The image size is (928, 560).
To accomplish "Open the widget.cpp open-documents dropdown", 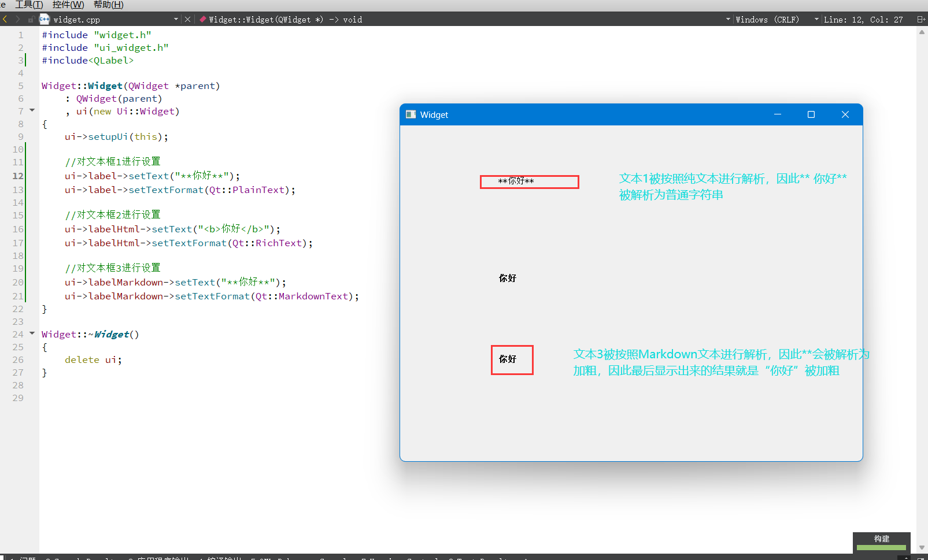I will pos(176,19).
